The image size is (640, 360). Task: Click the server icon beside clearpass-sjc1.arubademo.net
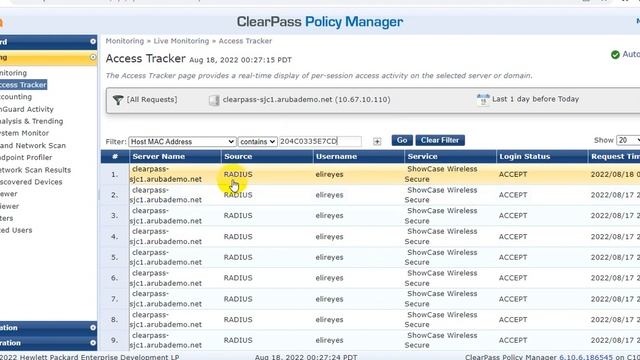point(214,100)
